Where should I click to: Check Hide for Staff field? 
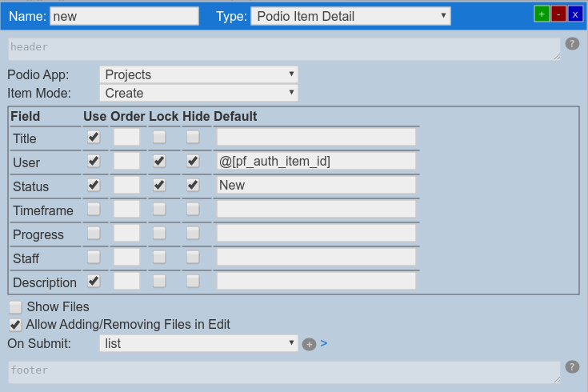(x=193, y=257)
